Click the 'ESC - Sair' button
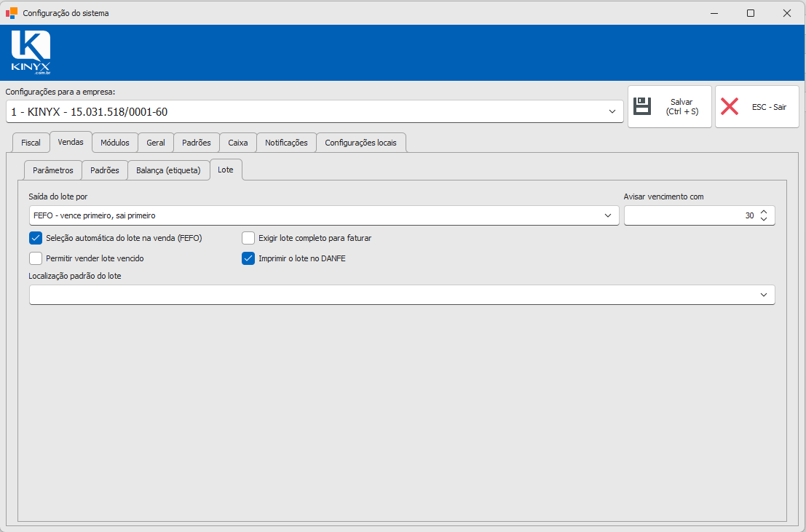The image size is (806, 532). click(757, 106)
